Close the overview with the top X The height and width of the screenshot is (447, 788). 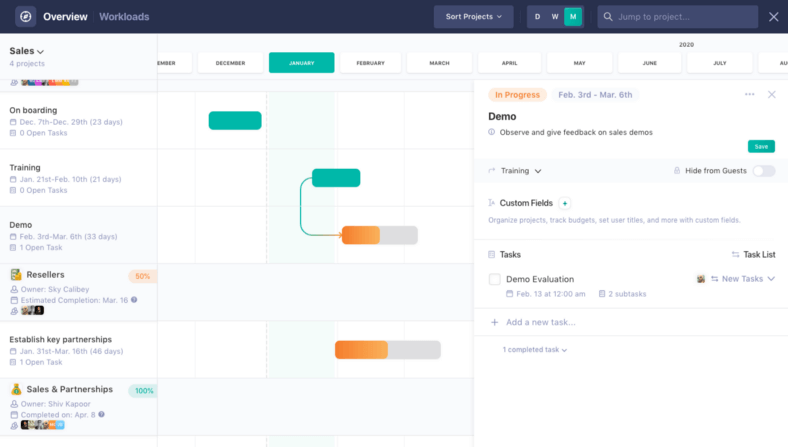[x=773, y=17]
